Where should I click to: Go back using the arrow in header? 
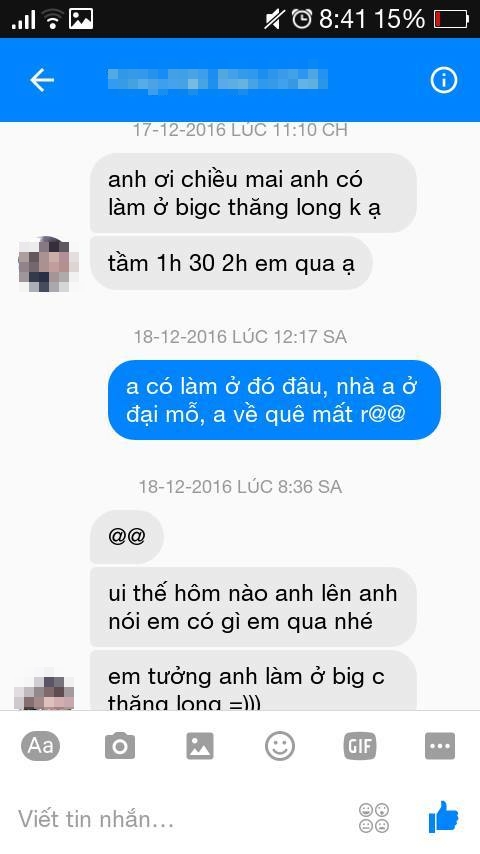click(x=42, y=80)
